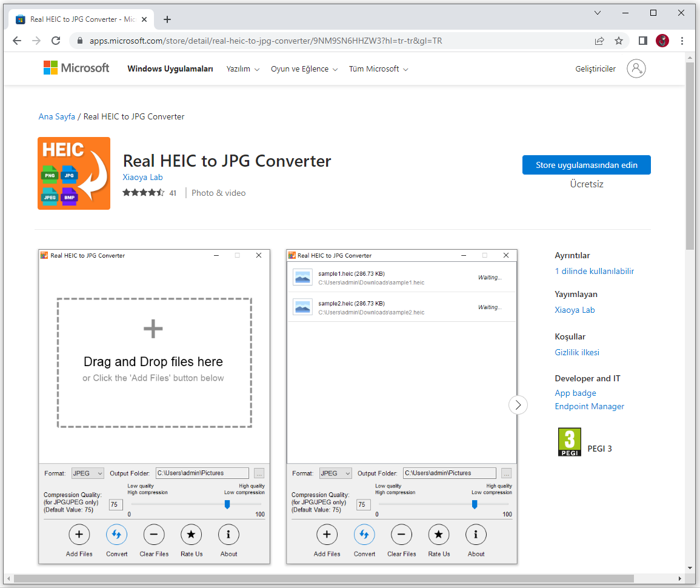
Task: Go to Ana Sayfa breadcrumb link
Action: pyautogui.click(x=57, y=116)
